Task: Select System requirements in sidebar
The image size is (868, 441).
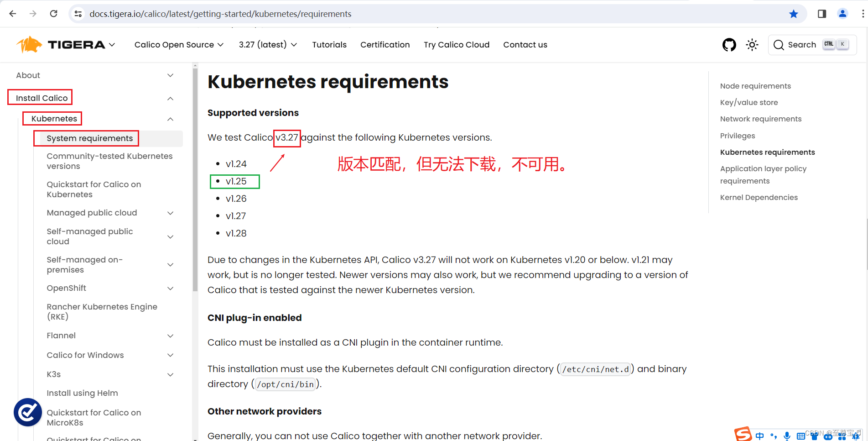Action: (90, 138)
